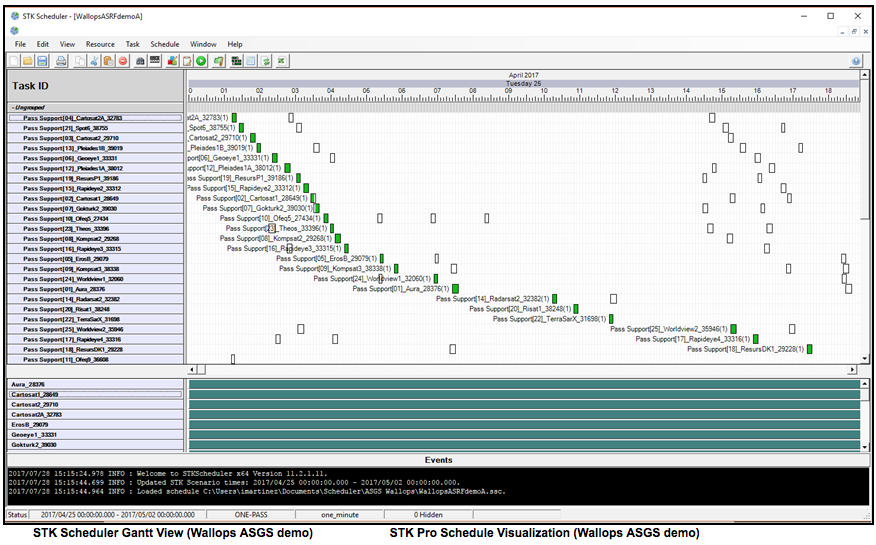Screen dimensions: 876x545
Task: Click the STK Scheduler title bar app icon
Action: pyautogui.click(x=15, y=16)
